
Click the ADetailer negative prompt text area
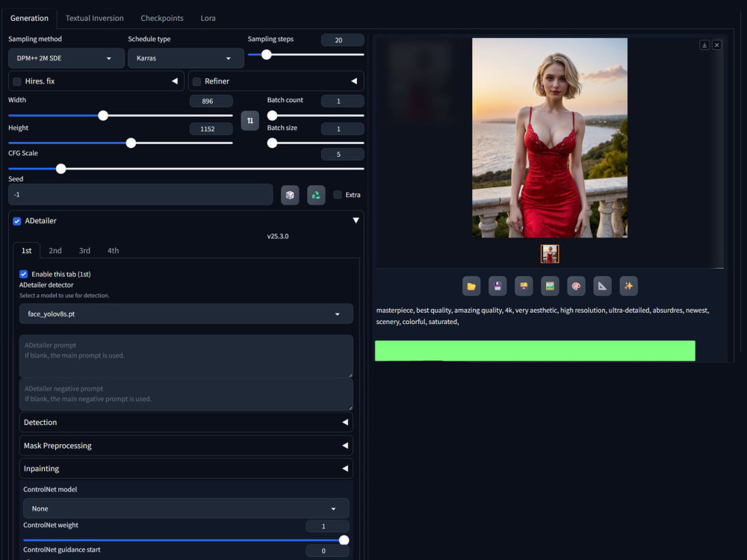pos(186,394)
